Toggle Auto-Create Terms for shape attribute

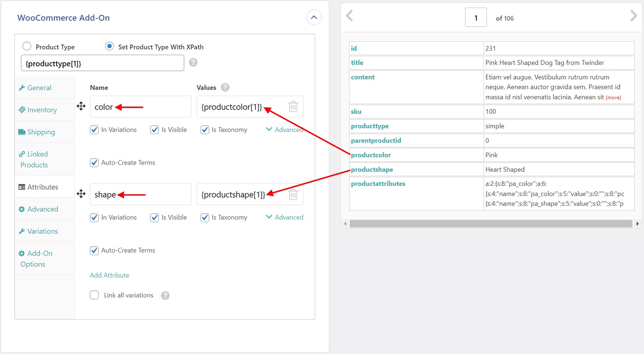(94, 251)
